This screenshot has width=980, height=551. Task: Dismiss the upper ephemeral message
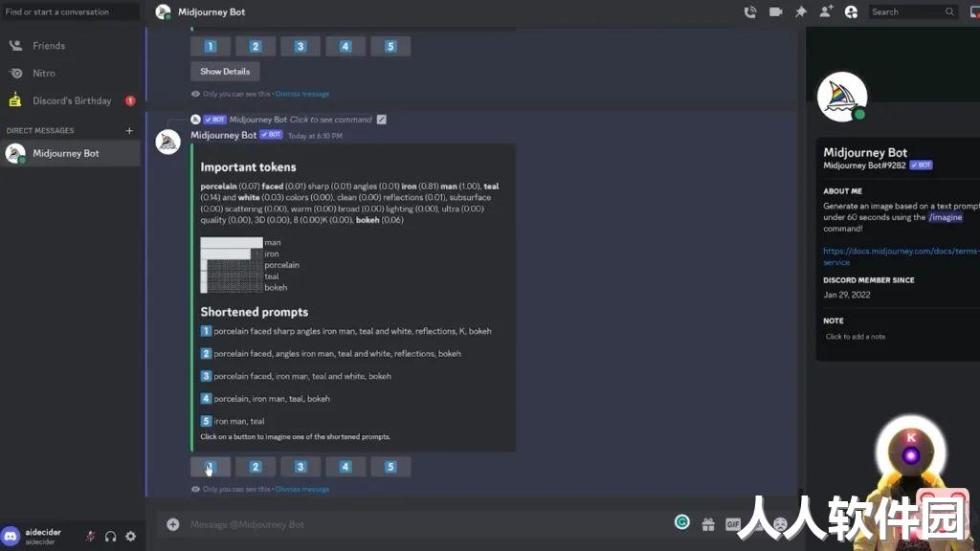click(302, 95)
